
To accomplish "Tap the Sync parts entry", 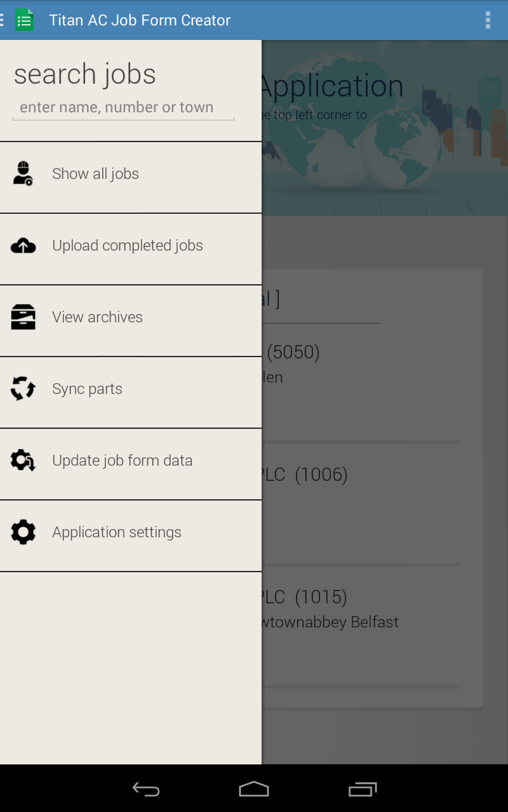I will pos(87,389).
